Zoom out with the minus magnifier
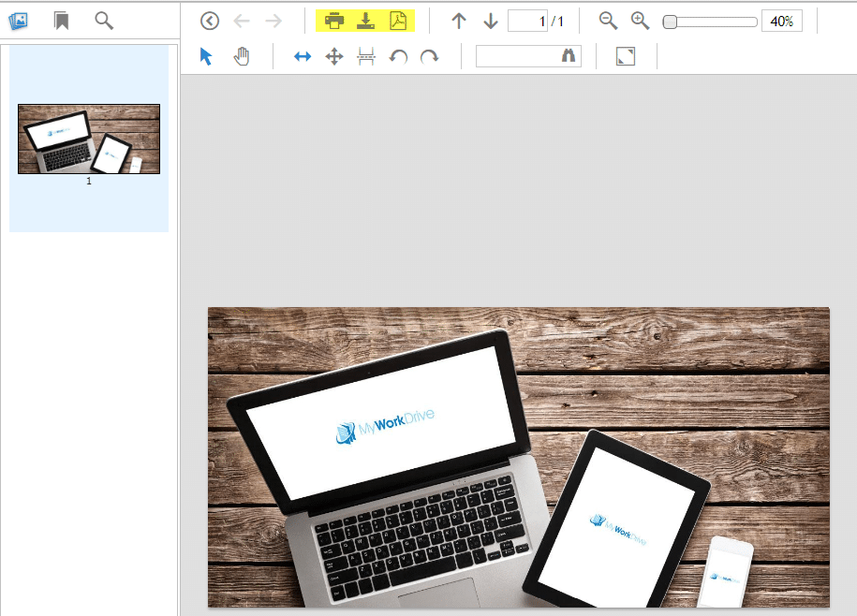The width and height of the screenshot is (857, 616). pyautogui.click(x=609, y=22)
